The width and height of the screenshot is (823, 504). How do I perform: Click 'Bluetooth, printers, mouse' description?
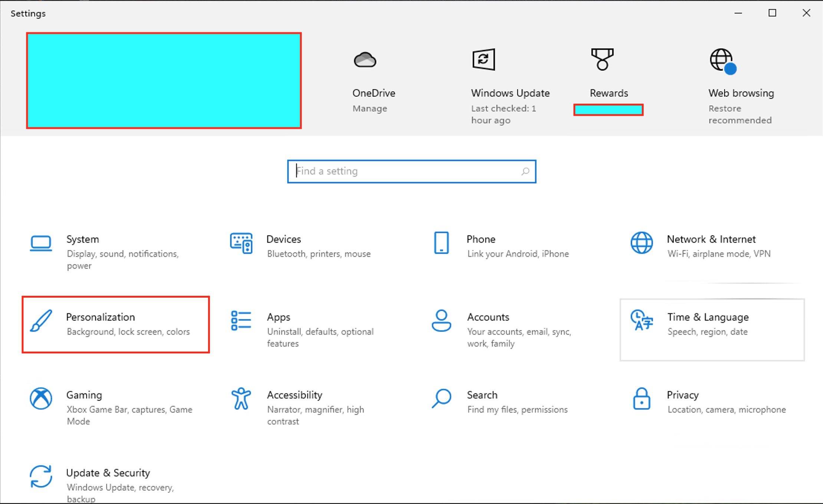[x=319, y=254]
